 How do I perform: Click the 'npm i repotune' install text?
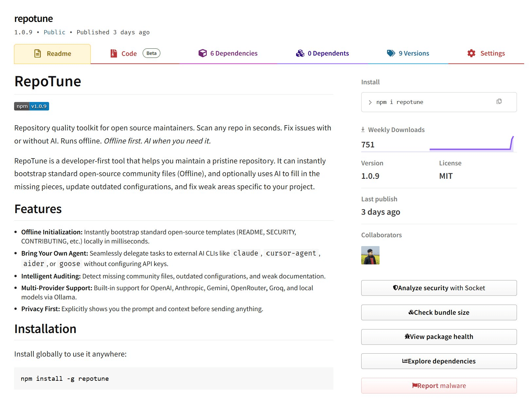pos(399,102)
